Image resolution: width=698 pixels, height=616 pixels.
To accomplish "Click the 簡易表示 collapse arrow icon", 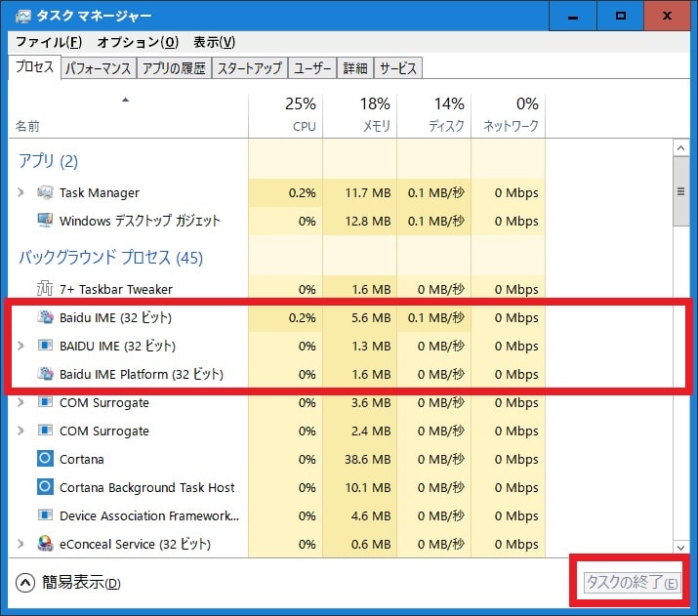I will click(x=25, y=583).
